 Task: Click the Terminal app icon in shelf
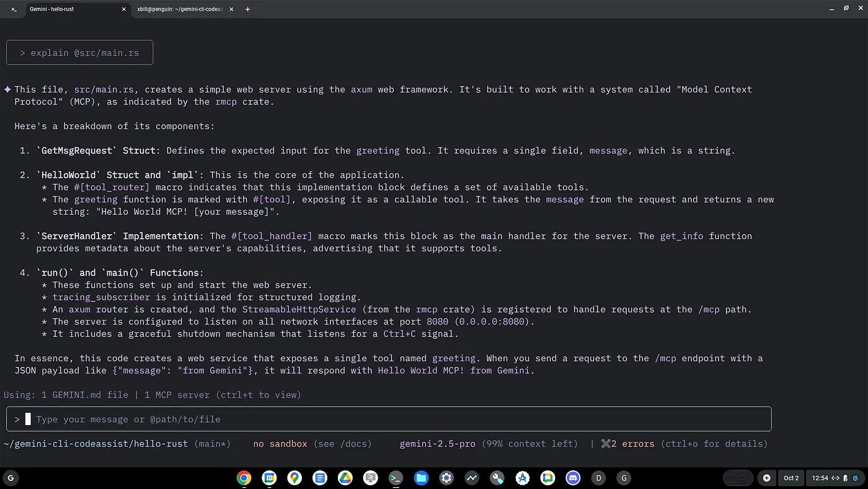396,478
